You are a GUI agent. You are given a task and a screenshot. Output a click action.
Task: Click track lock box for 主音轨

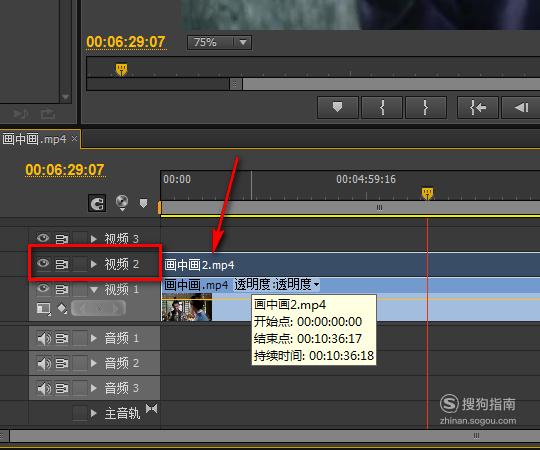(x=80, y=413)
